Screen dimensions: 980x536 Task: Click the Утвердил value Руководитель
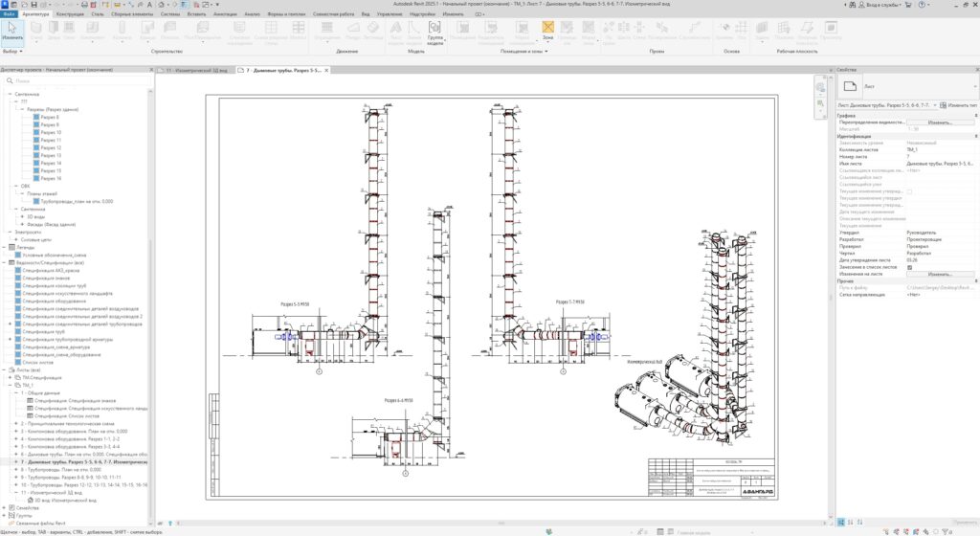click(922, 233)
